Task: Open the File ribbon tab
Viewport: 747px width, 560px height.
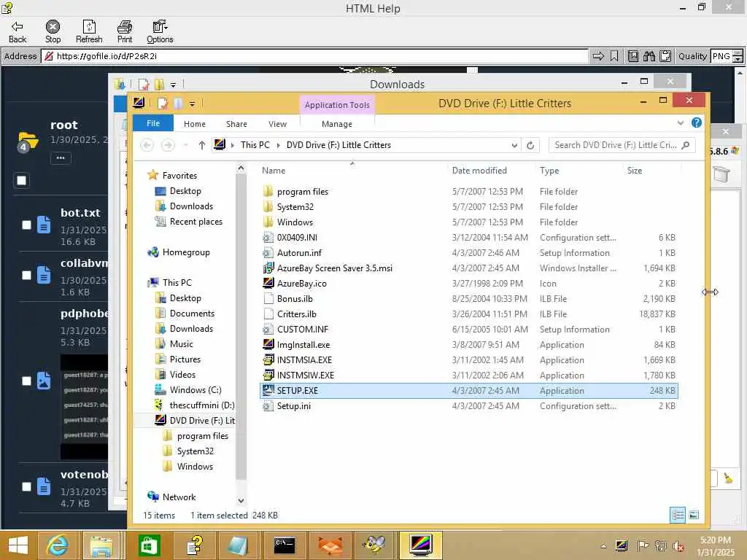Action: 153,123
